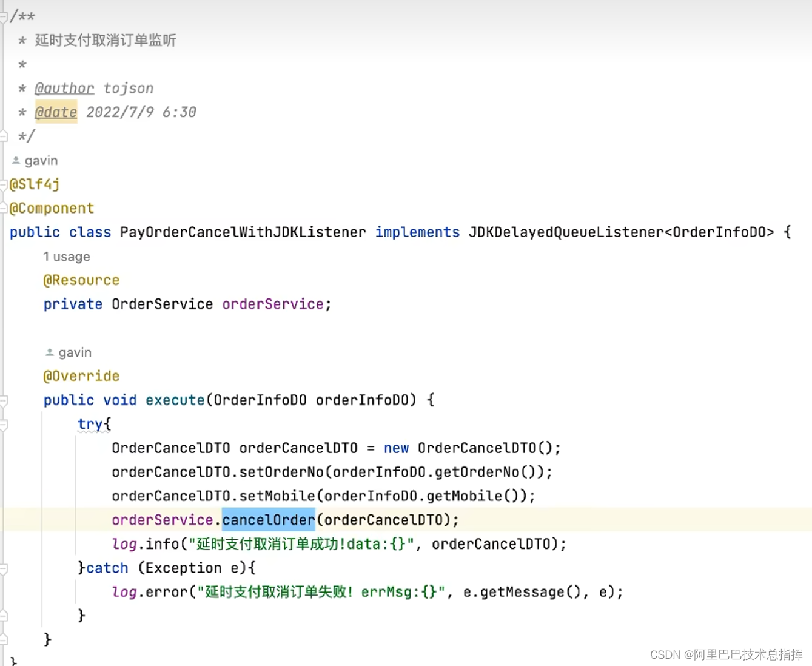Click the highlighted @date tag
Image resolution: width=812 pixels, height=666 pixels.
pos(56,112)
